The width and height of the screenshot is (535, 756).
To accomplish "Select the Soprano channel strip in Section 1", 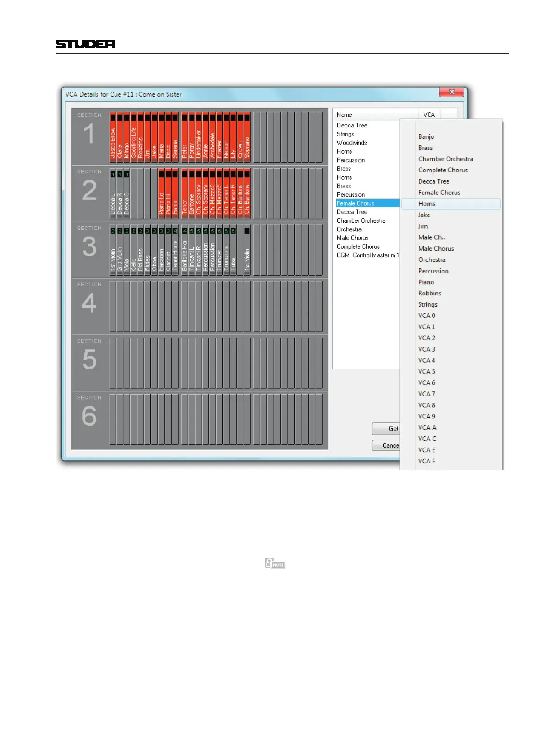I will pyautogui.click(x=247, y=137).
